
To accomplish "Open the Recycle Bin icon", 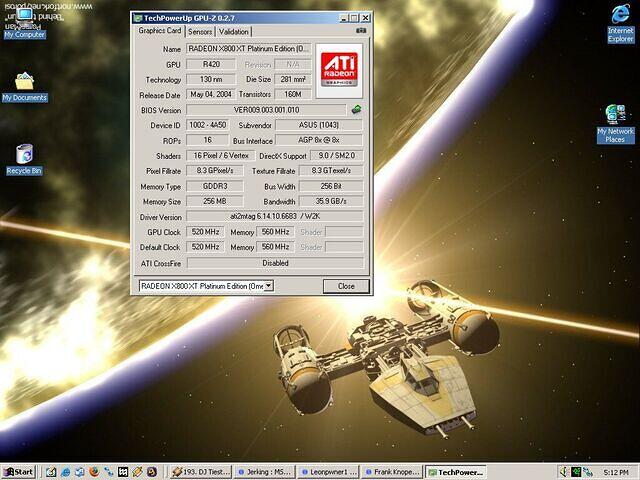I will click(x=24, y=157).
